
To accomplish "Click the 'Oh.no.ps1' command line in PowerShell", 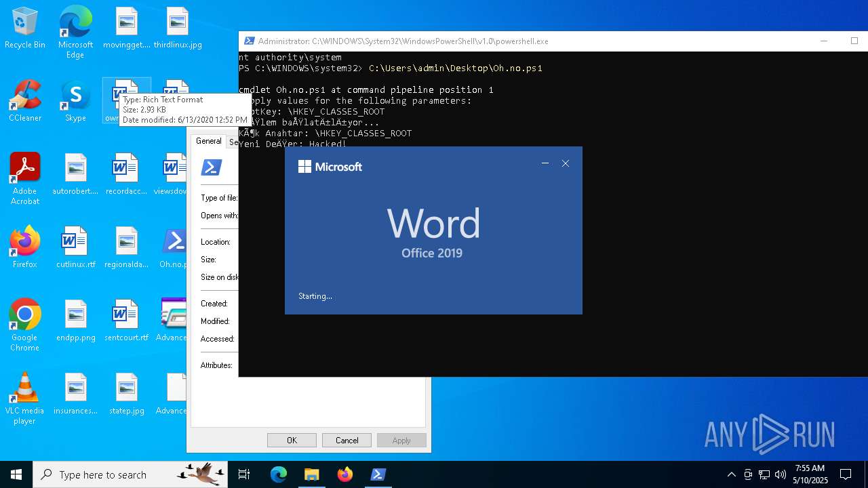I will (x=391, y=68).
